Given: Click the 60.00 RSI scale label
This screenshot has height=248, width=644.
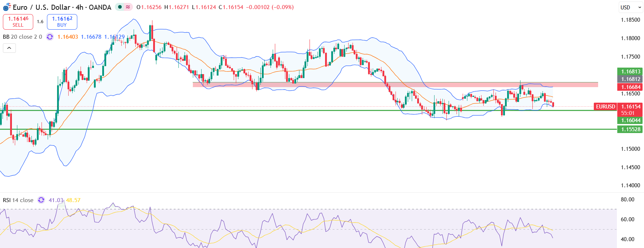Looking at the screenshot, I should pyautogui.click(x=627, y=219).
